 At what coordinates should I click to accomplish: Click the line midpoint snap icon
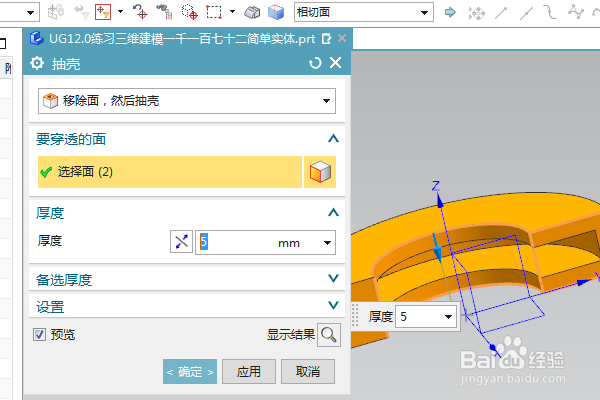527,13
